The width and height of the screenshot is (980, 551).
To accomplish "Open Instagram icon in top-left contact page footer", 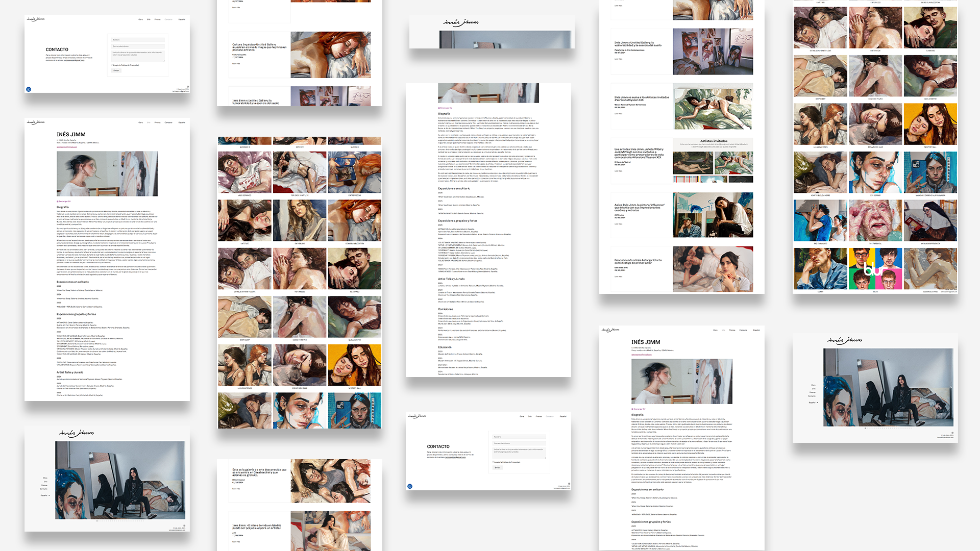I will click(x=187, y=87).
